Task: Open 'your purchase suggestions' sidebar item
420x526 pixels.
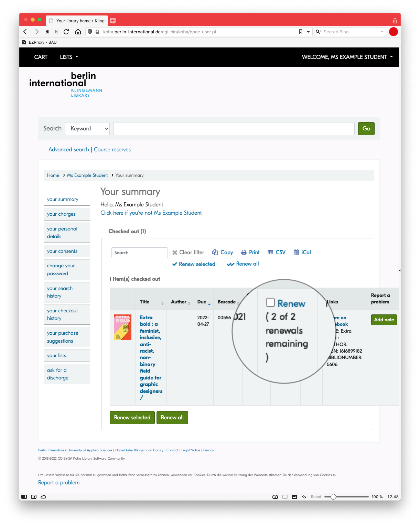Action: point(67,337)
